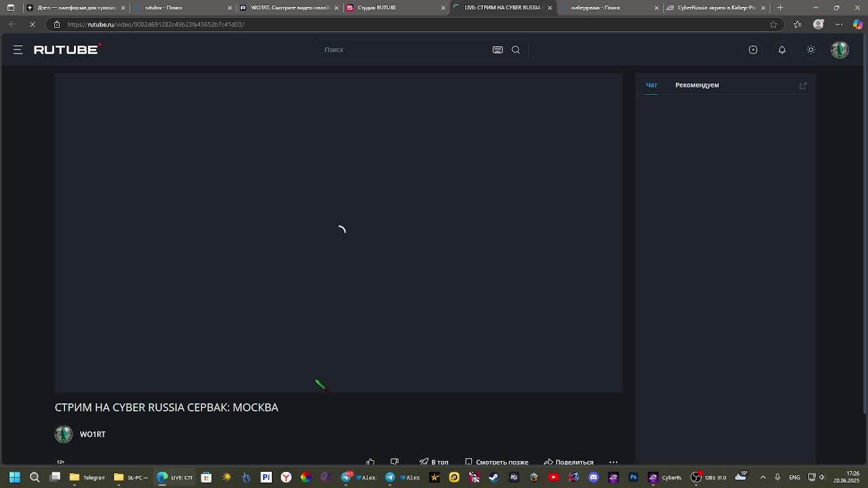Open the browser profile icon

click(818, 24)
